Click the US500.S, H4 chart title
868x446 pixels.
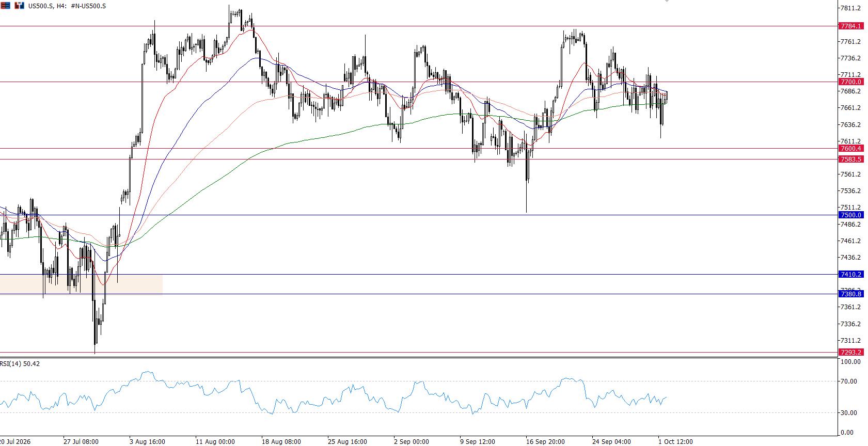(x=67, y=6)
